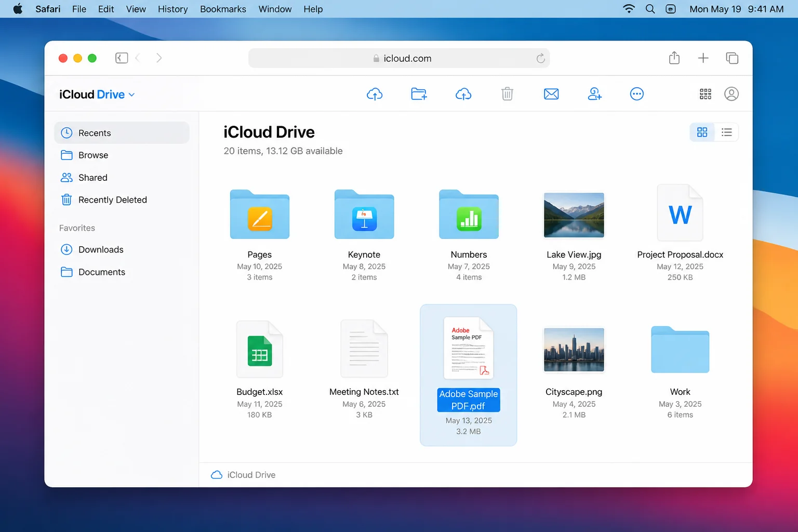
Task: Click the date and time clock
Action: [x=736, y=9]
